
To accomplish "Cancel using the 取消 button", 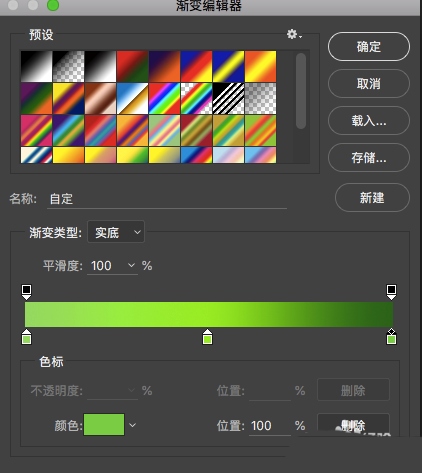I will tap(369, 83).
